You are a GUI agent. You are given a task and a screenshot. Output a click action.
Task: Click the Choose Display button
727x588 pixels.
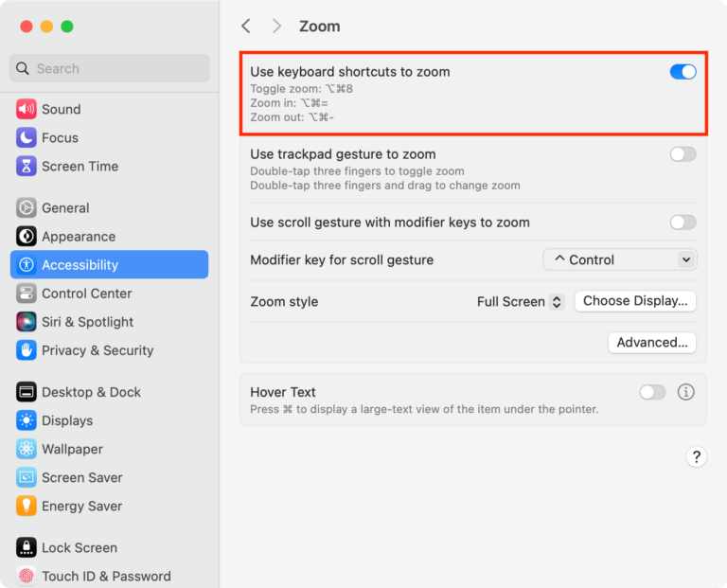(635, 301)
